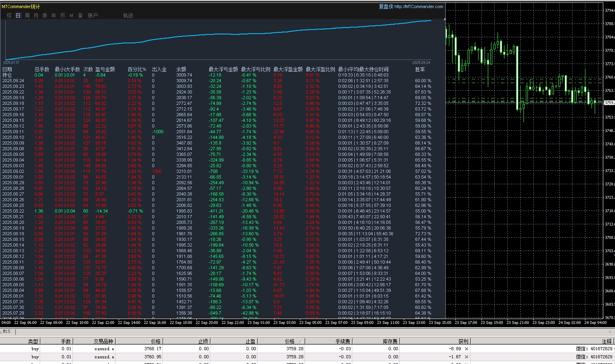
Task: Switch to the 日 daily statistics tab
Action: (x=18, y=15)
